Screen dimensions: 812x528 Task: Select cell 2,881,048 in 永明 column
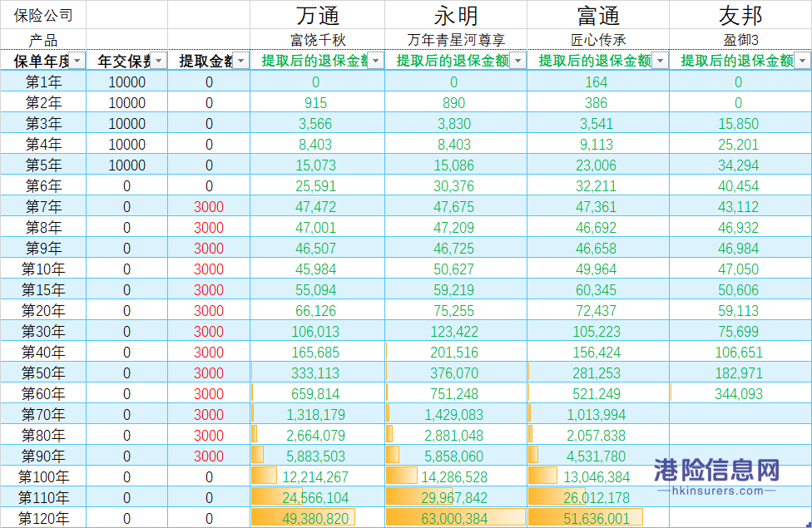[456, 435]
